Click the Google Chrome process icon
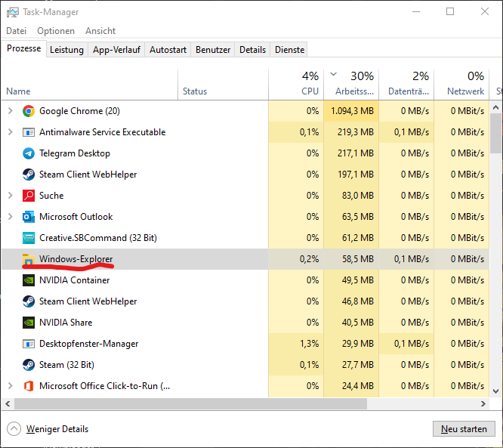 coord(29,111)
